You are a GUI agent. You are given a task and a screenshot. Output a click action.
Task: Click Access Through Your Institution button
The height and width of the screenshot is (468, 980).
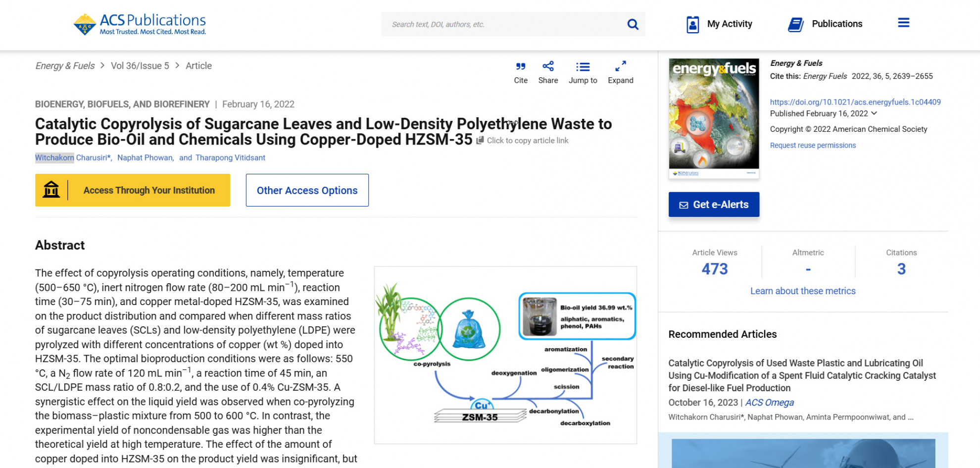(x=133, y=190)
